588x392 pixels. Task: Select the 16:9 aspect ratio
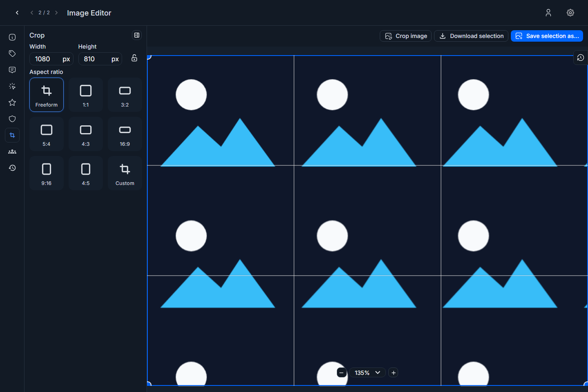pyautogui.click(x=125, y=134)
